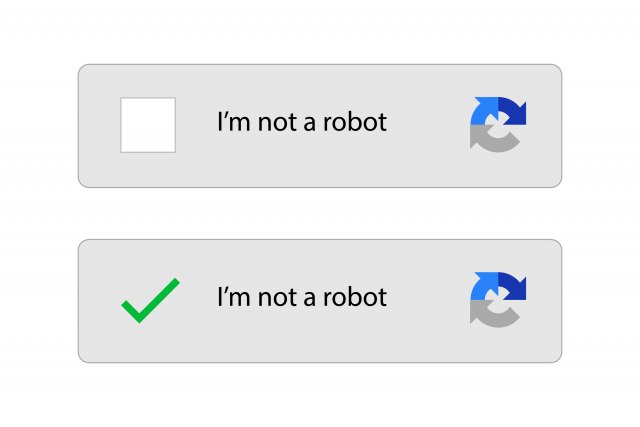Click "I'm not a robot" label beside the green checkmark

point(301,297)
